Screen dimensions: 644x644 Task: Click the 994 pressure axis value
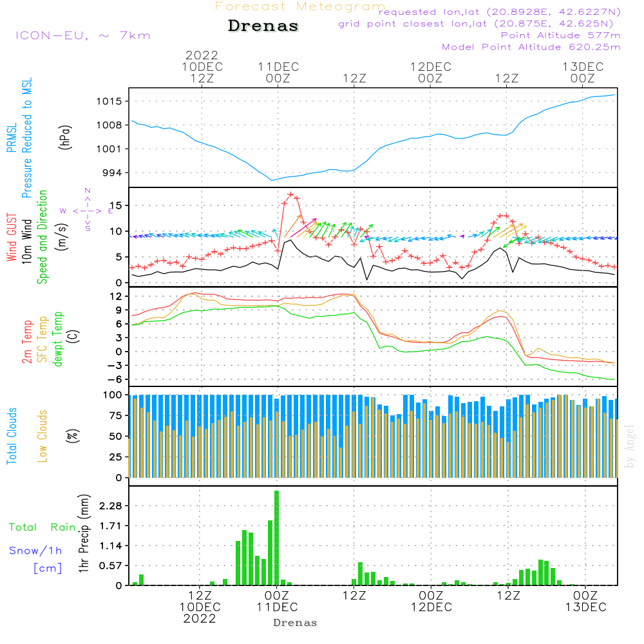click(112, 173)
